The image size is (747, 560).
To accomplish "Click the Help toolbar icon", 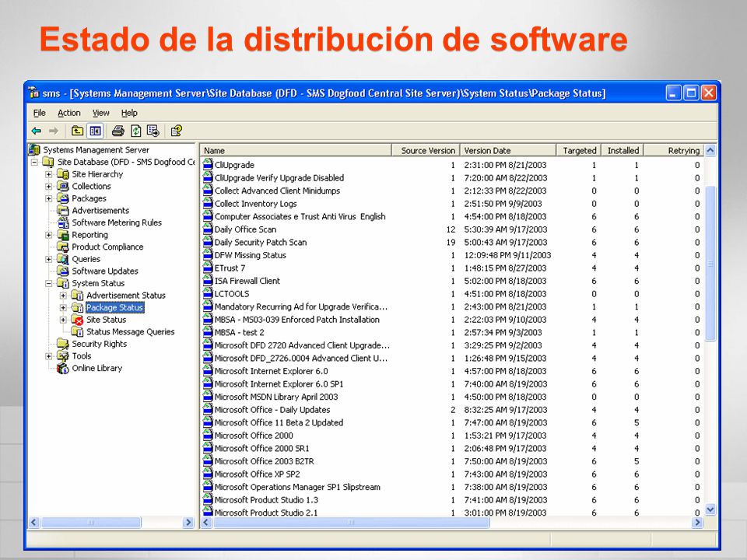I will tap(177, 131).
